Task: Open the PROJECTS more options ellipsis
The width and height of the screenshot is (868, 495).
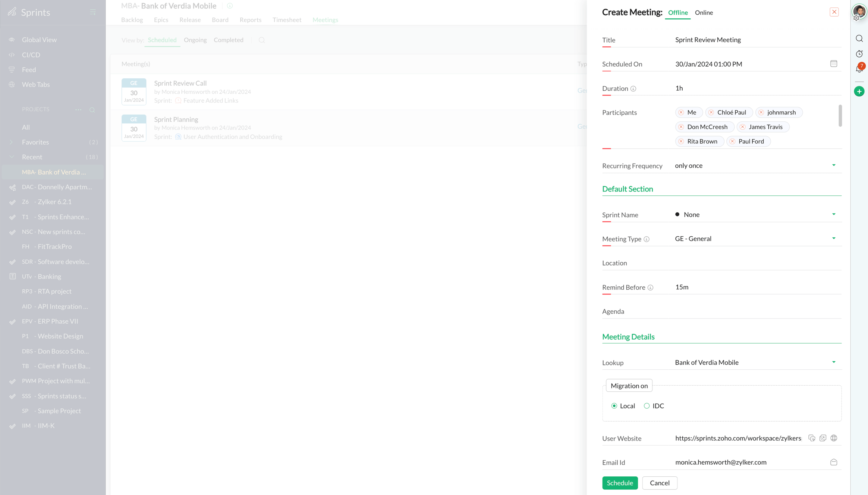Action: point(78,110)
